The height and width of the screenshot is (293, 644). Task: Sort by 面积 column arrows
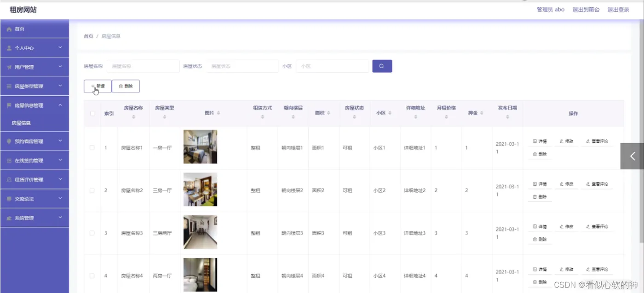coord(328,113)
